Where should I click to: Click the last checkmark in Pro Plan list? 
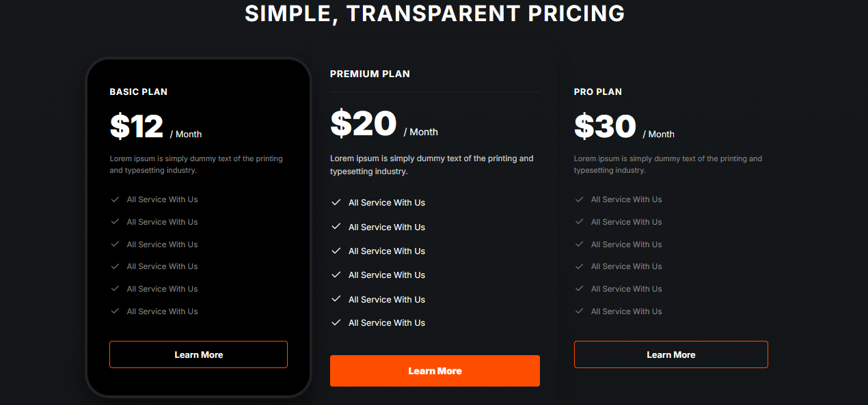click(580, 311)
